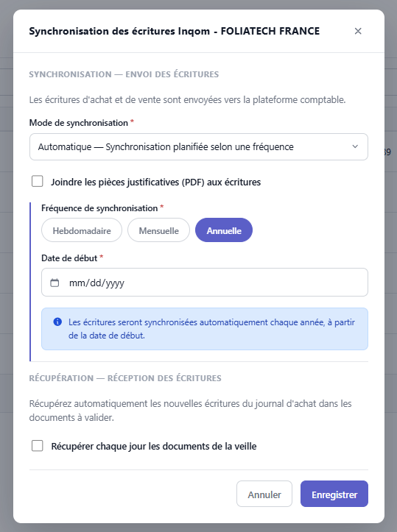397x532 pixels.
Task: Enable Récupérer chaque jour les documents checkbox
Action: pos(38,446)
